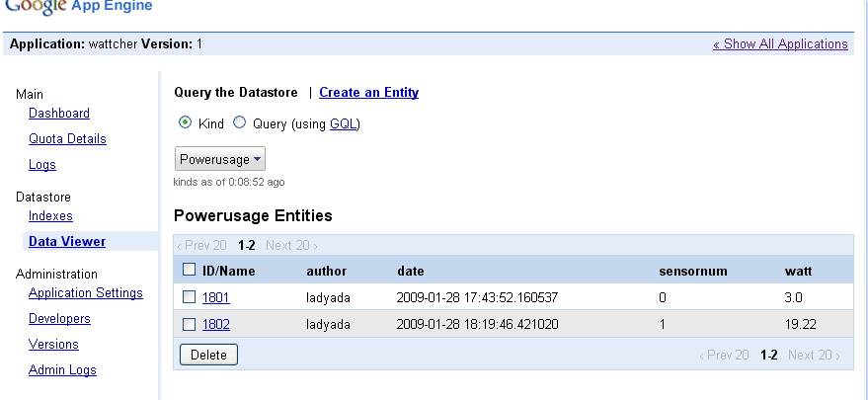
Task: Click the Google App Engine logo
Action: (81, 7)
